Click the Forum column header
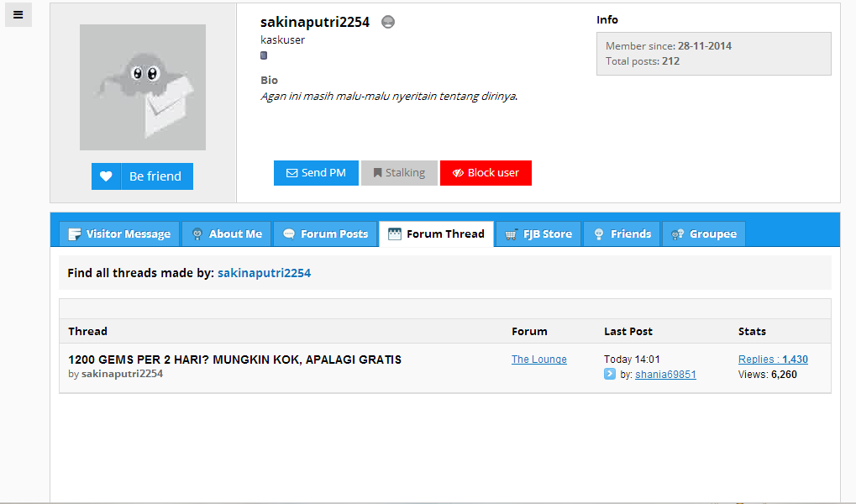 coord(529,332)
